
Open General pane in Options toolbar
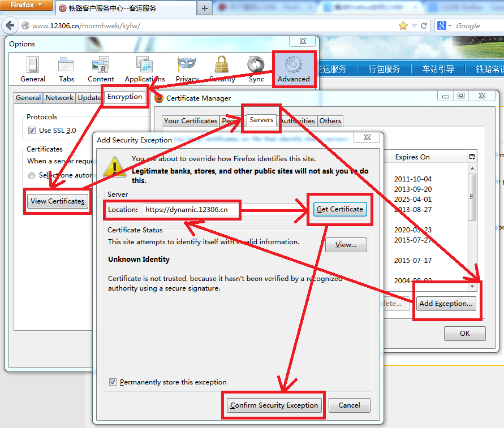[x=33, y=70]
